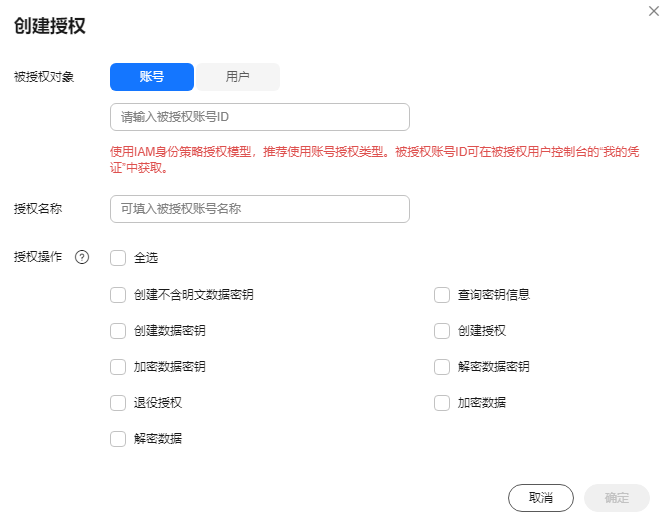Check the 全选 checkbox
This screenshot has height=520, width=672.
118,258
